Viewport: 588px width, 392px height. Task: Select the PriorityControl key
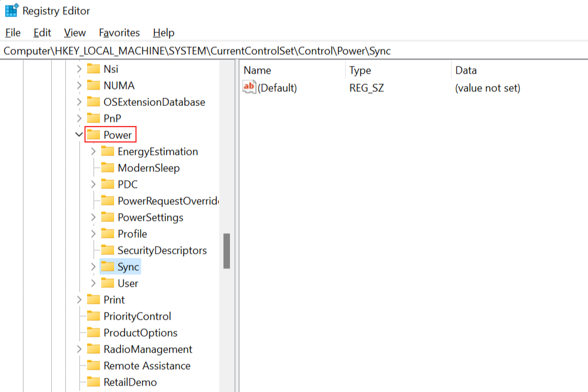tap(137, 317)
